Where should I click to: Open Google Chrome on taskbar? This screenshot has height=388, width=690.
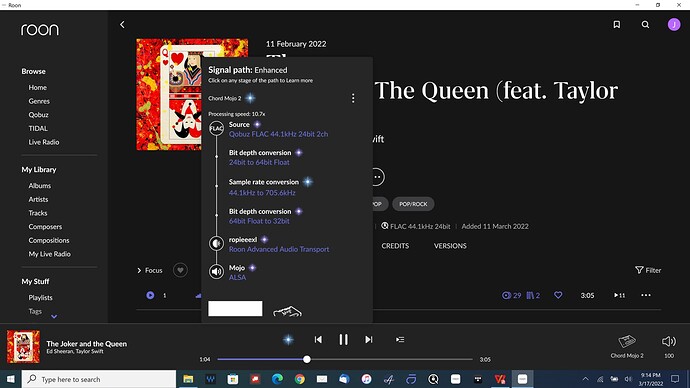click(x=300, y=379)
